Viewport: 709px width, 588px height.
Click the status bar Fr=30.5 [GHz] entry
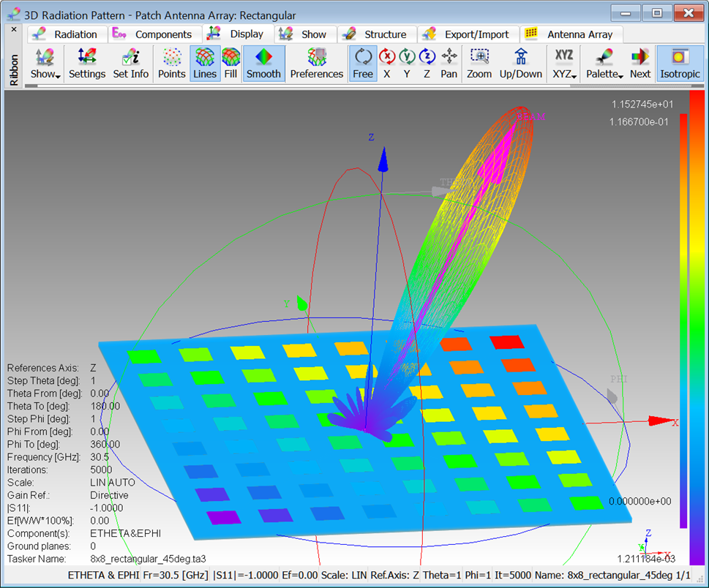(176, 576)
